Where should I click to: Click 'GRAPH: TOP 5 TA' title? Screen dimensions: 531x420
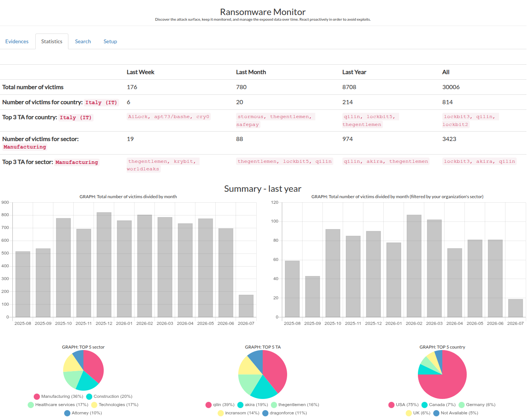(263, 347)
